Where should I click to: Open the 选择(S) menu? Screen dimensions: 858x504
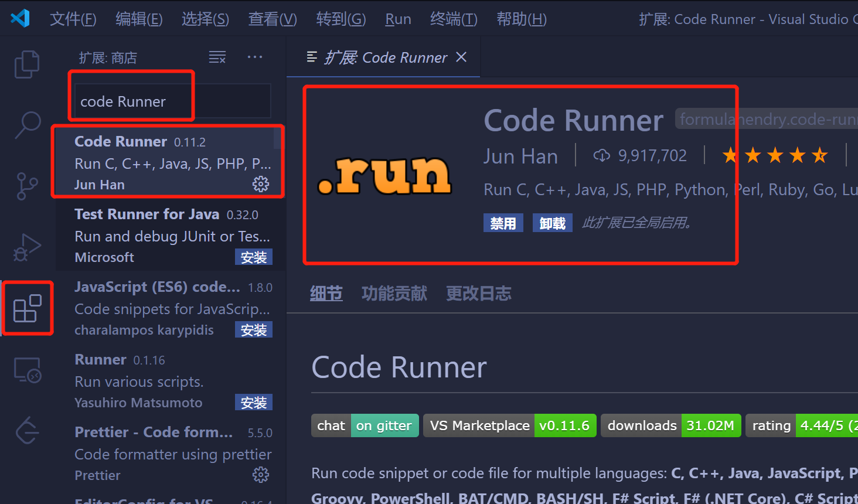tap(205, 19)
